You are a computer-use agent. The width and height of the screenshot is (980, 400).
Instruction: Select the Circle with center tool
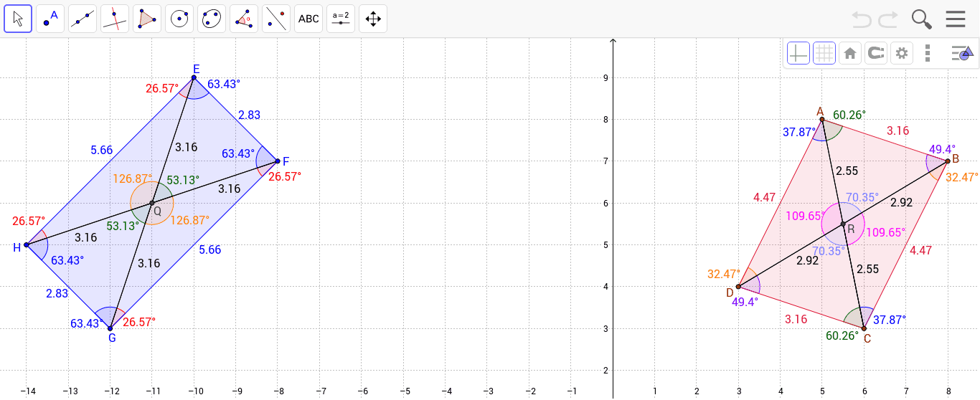click(179, 19)
